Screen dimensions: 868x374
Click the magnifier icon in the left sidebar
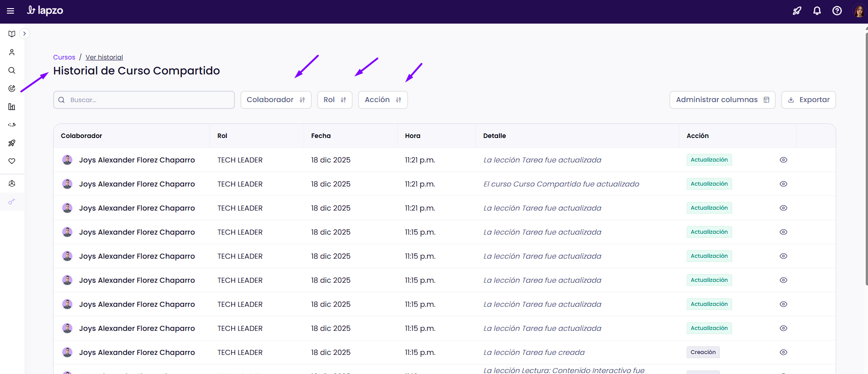[x=12, y=70]
